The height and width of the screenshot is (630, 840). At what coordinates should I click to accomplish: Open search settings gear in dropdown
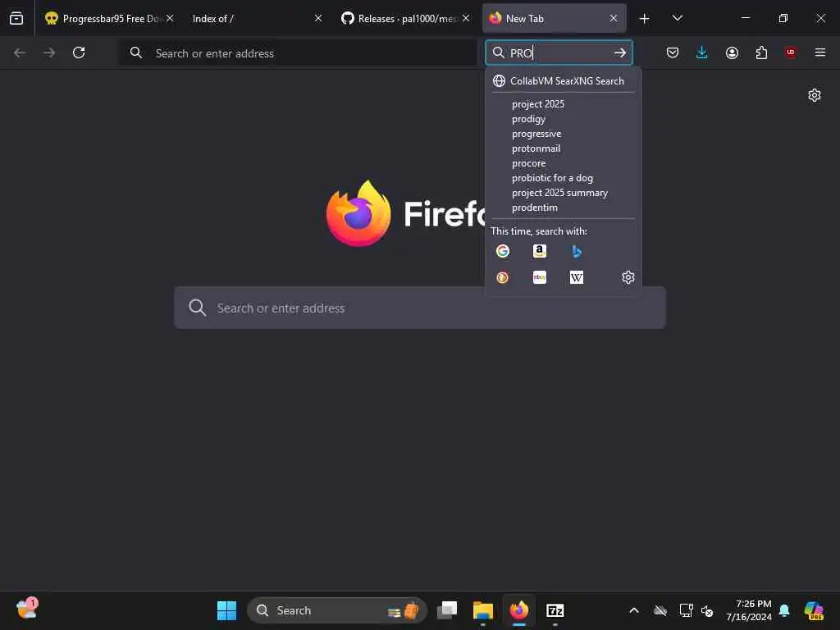(628, 277)
